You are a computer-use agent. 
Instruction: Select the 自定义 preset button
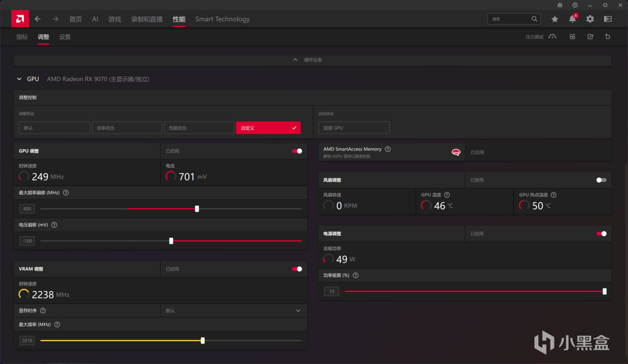click(x=268, y=128)
